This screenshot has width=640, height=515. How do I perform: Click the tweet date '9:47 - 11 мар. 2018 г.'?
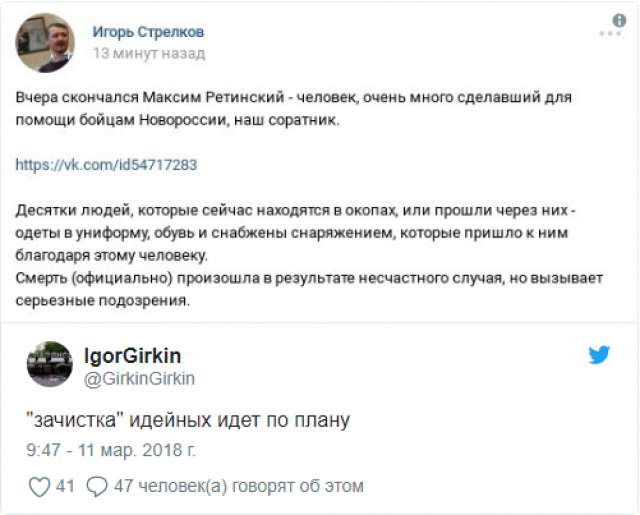coord(112,450)
